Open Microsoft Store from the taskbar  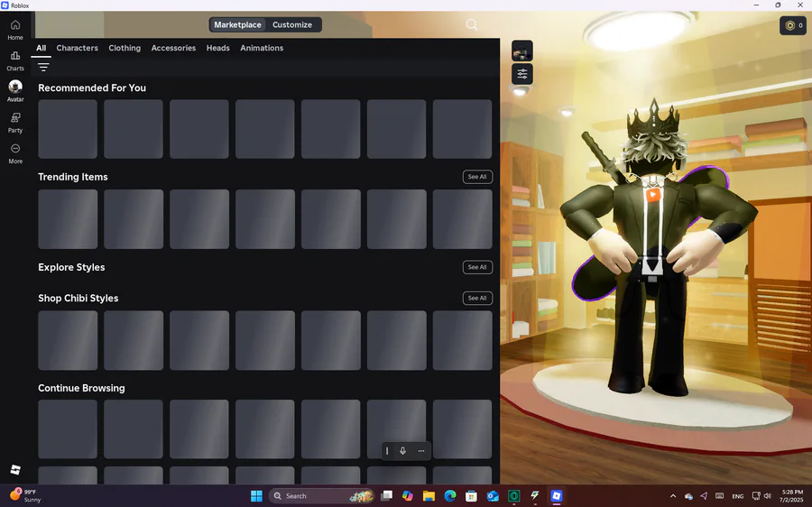471,496
